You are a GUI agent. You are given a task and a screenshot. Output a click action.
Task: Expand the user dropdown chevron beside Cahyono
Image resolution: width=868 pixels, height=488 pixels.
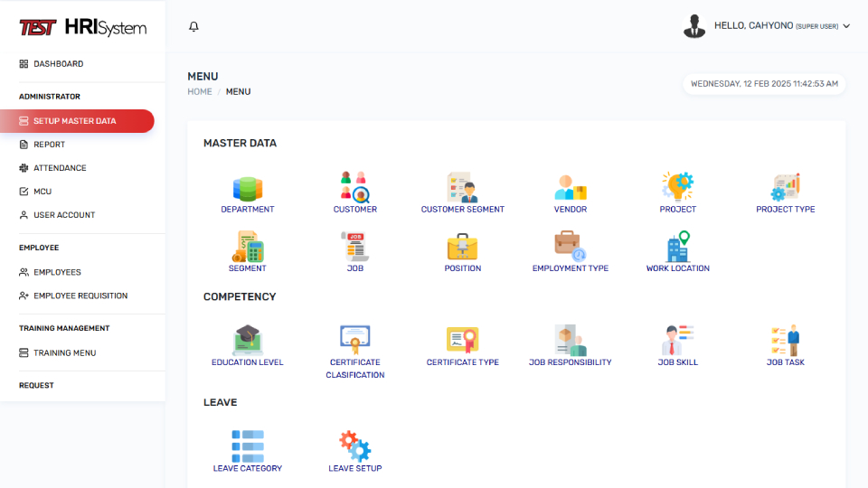point(846,26)
